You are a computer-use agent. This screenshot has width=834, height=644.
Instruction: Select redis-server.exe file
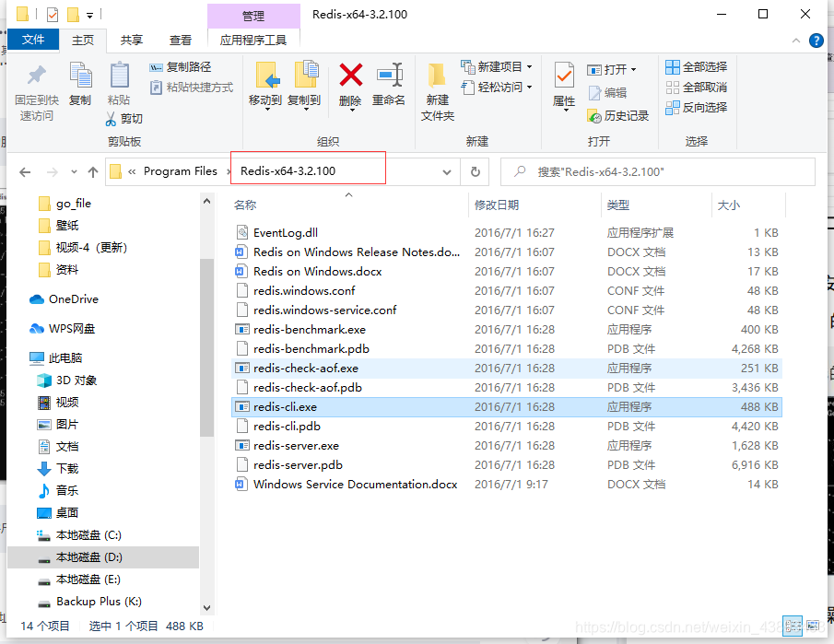[507, 446]
